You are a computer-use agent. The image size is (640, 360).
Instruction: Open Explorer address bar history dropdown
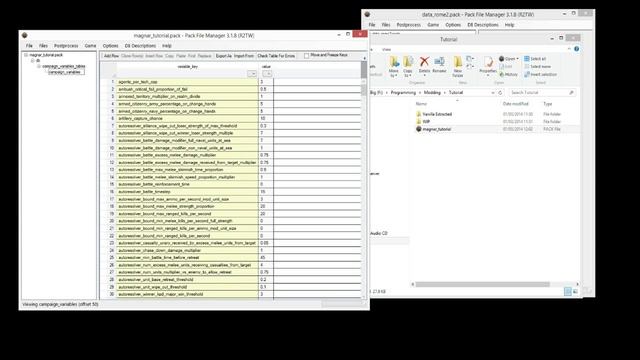coord(493,93)
